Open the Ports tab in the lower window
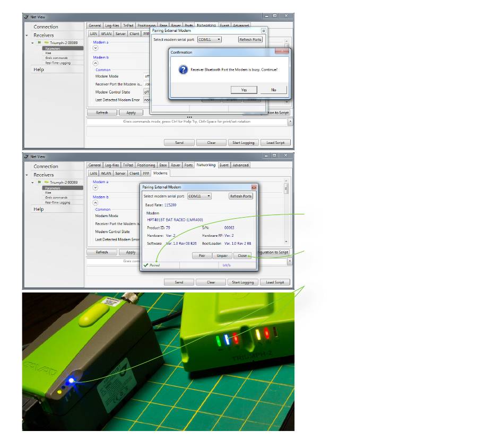This screenshot has width=504, height=448. pyautogui.click(x=188, y=165)
